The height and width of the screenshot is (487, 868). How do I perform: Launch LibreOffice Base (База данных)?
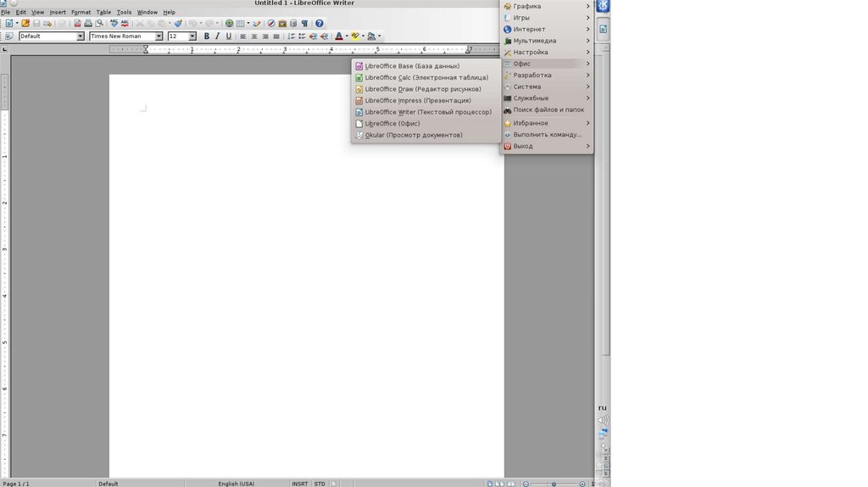click(x=426, y=66)
